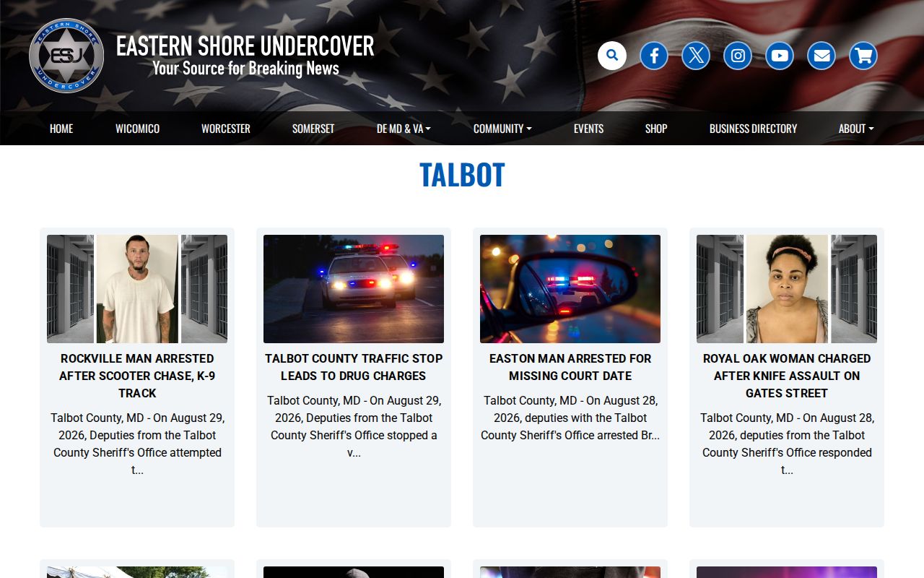The width and height of the screenshot is (924, 578).
Task: Open the Wicomico news section
Action: (137, 129)
